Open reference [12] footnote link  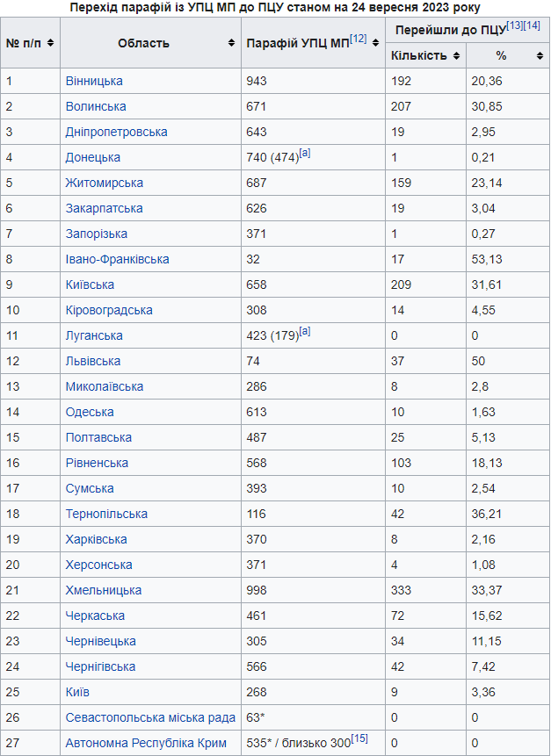(x=359, y=39)
